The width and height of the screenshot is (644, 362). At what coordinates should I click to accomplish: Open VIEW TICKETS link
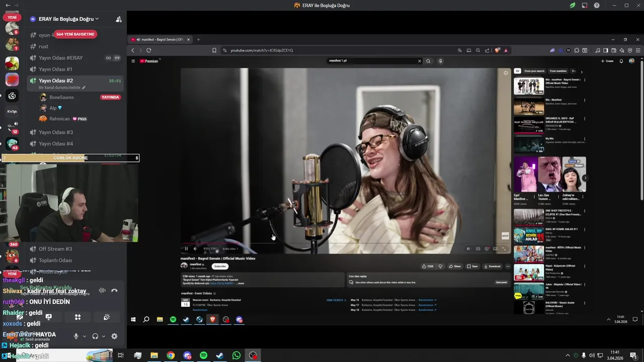coord(336,300)
